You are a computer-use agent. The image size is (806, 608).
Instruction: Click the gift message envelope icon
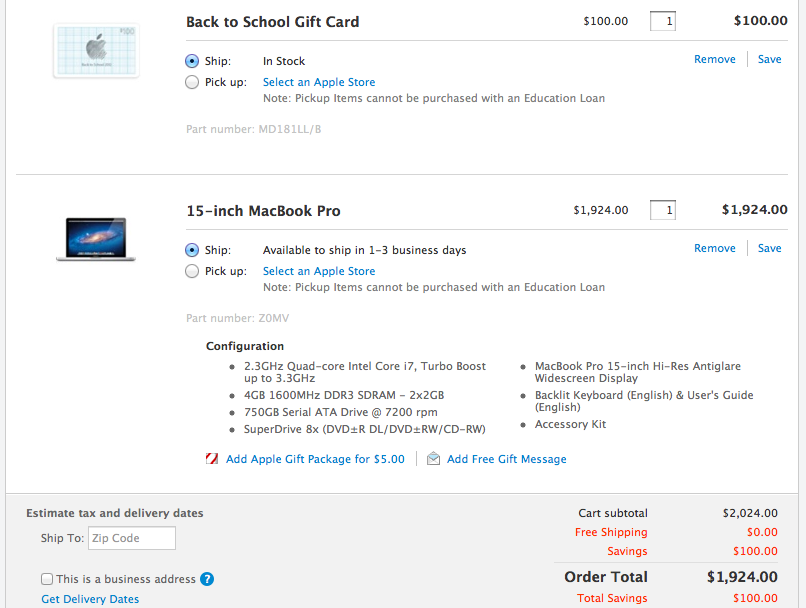(x=433, y=458)
